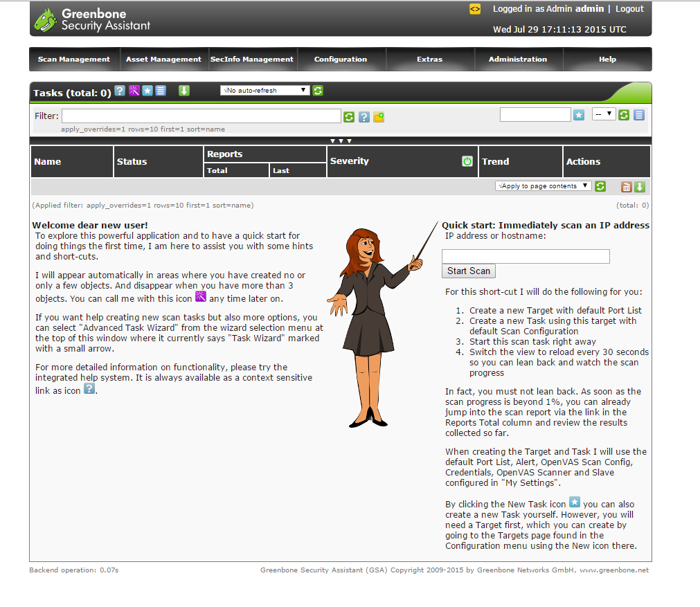Sort tasks by Name column
700x607 pixels.
[x=47, y=161]
